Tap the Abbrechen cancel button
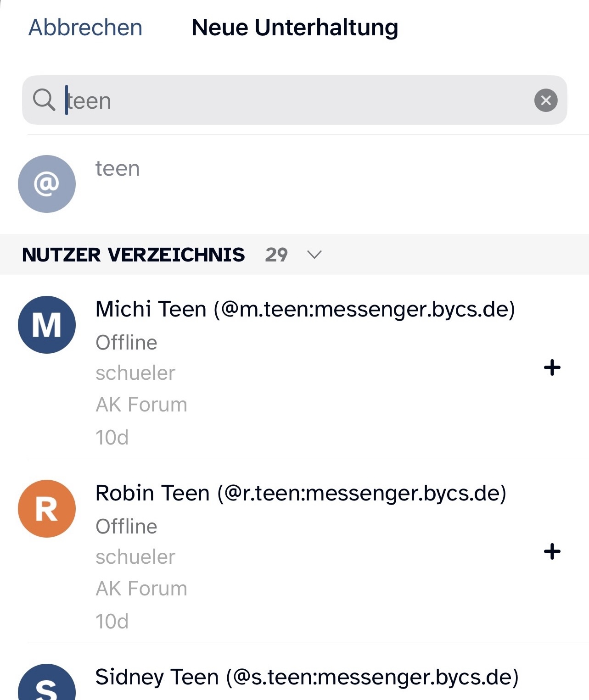The height and width of the screenshot is (700, 589). coord(85,28)
